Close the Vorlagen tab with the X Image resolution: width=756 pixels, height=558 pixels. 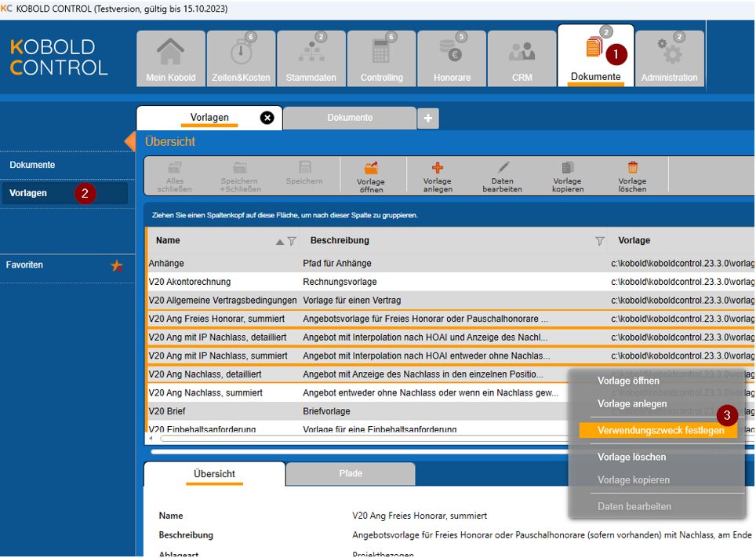(x=267, y=117)
